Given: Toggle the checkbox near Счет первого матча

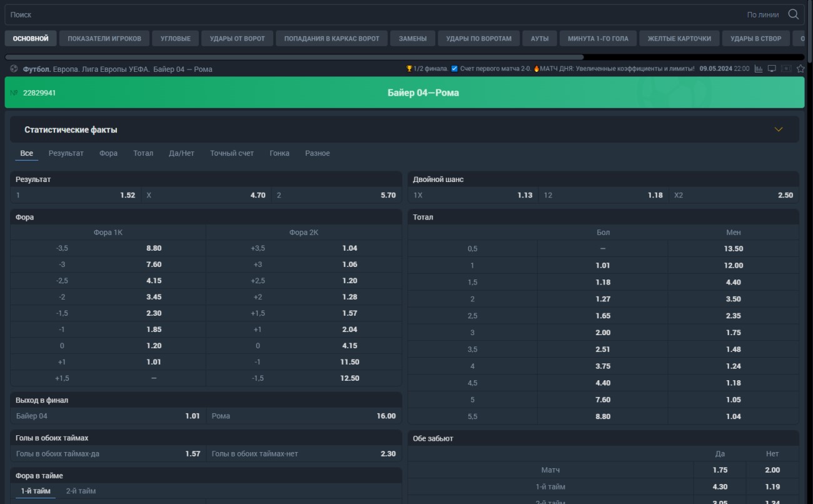Looking at the screenshot, I should [455, 69].
